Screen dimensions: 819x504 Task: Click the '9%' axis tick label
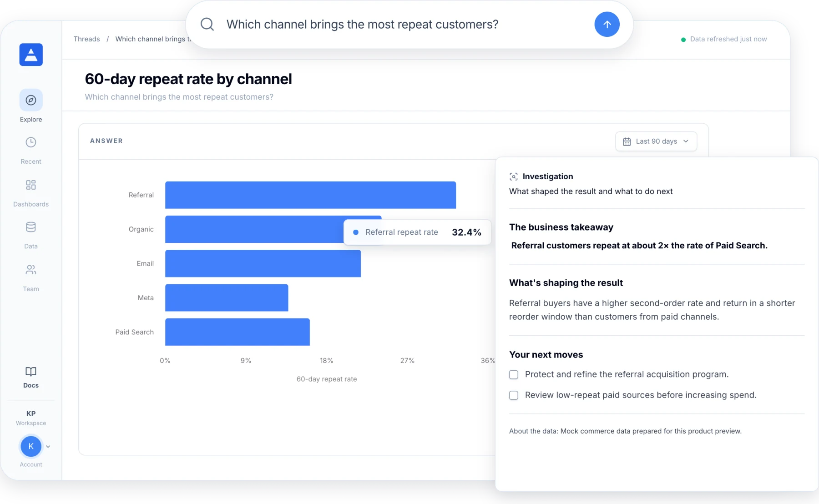(x=246, y=361)
